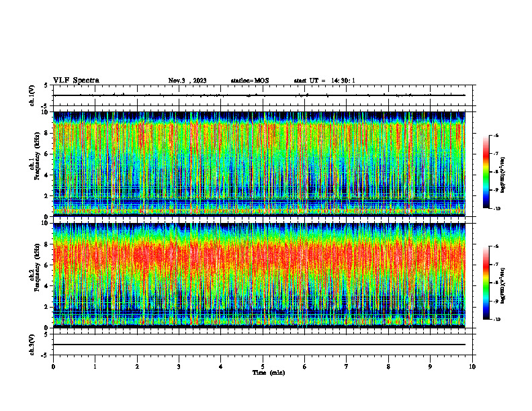Click the time axis tick label "4"
This screenshot has height=411, width=532.
click(221, 367)
